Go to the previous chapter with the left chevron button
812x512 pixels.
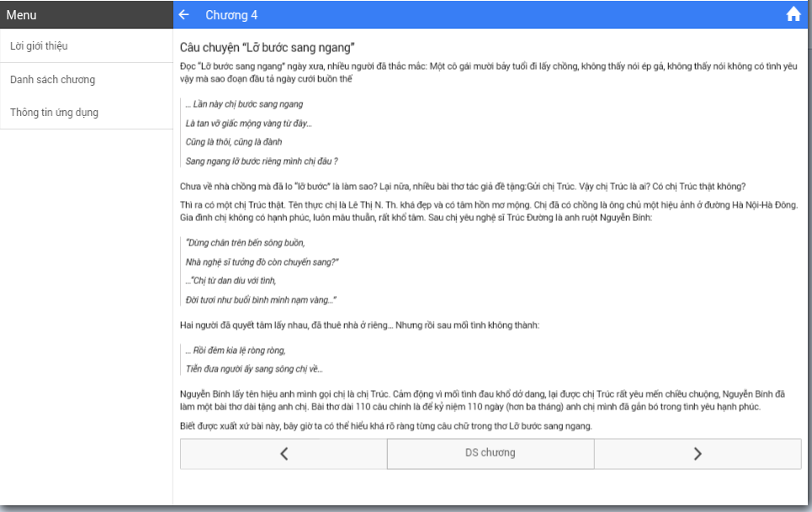[x=284, y=454]
